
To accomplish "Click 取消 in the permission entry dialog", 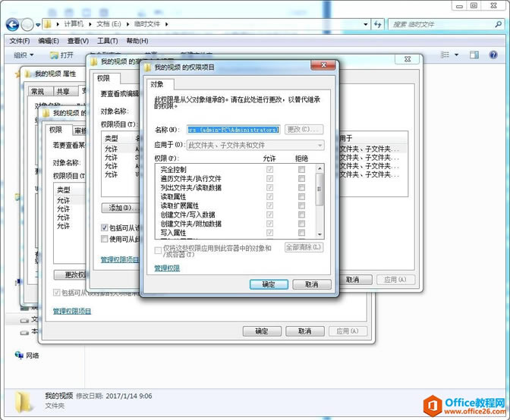I will [x=312, y=284].
